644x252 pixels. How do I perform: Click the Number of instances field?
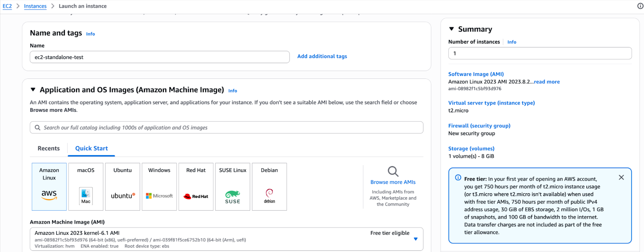click(x=540, y=53)
